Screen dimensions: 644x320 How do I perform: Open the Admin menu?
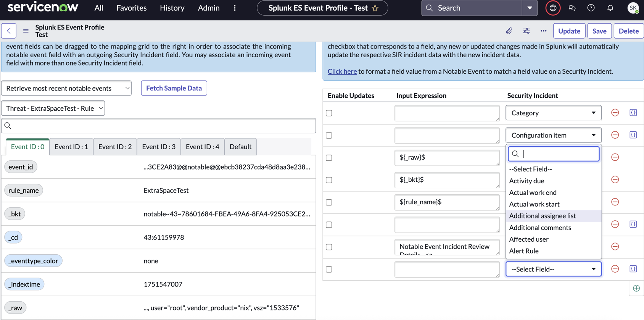pos(209,8)
